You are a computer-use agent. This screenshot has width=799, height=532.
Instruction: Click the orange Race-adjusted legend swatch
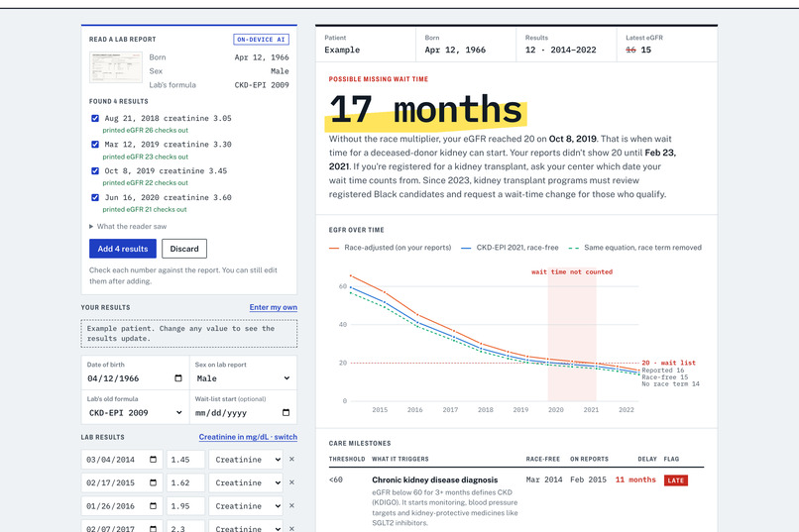(x=334, y=248)
